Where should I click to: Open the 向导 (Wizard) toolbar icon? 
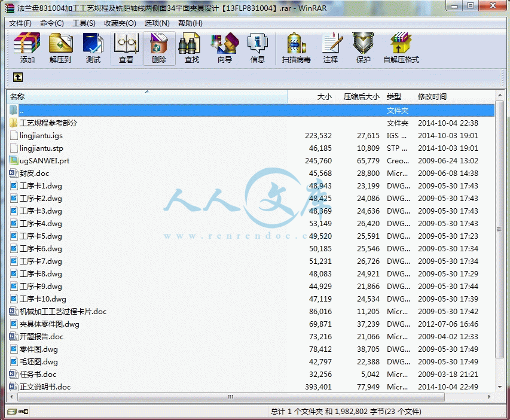click(225, 43)
